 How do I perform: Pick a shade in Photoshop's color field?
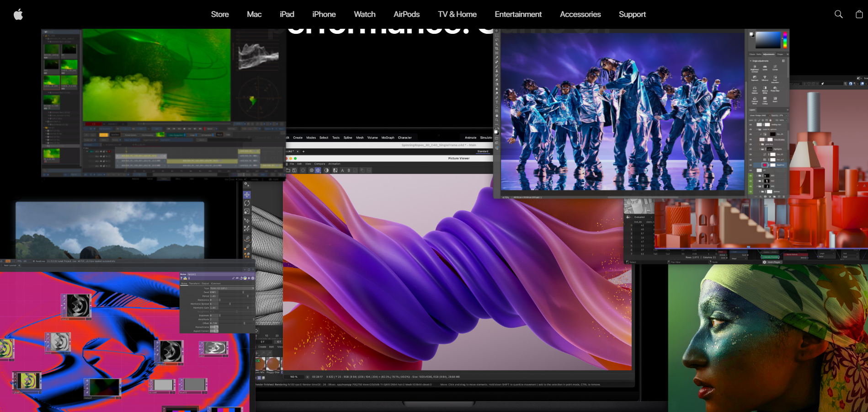(x=768, y=40)
